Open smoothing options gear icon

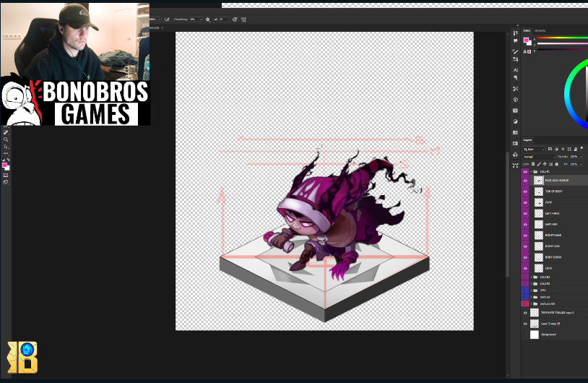208,20
